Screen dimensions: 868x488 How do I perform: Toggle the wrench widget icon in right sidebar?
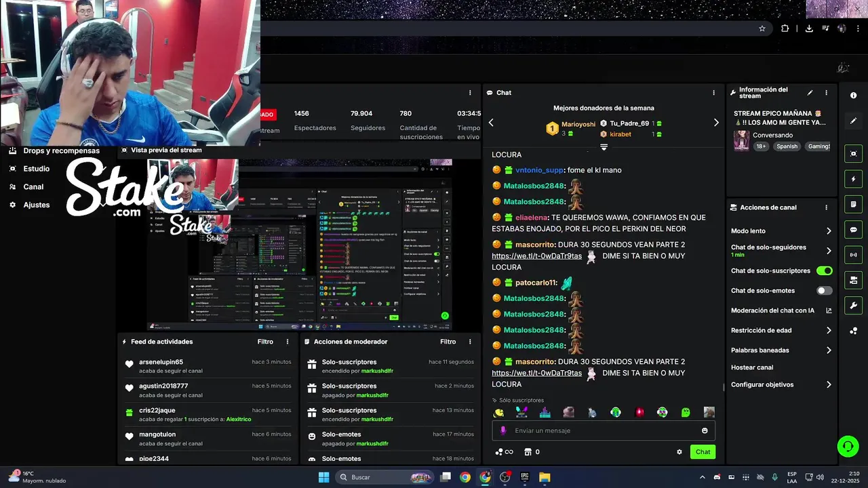(x=853, y=305)
